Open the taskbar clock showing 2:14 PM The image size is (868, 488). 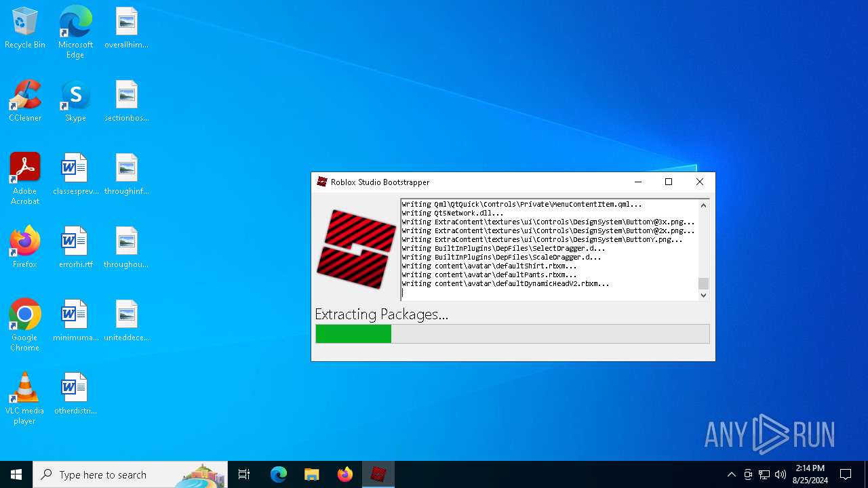tap(810, 474)
